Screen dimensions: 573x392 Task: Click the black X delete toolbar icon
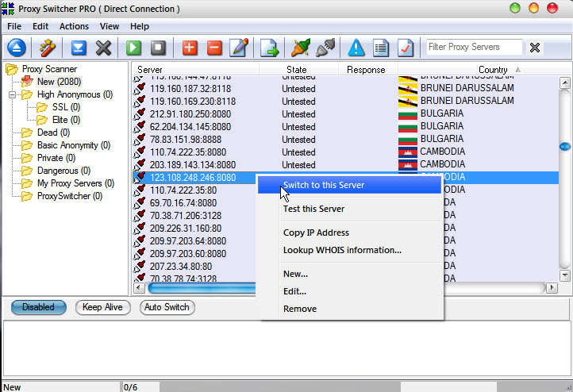pyautogui.click(x=103, y=48)
